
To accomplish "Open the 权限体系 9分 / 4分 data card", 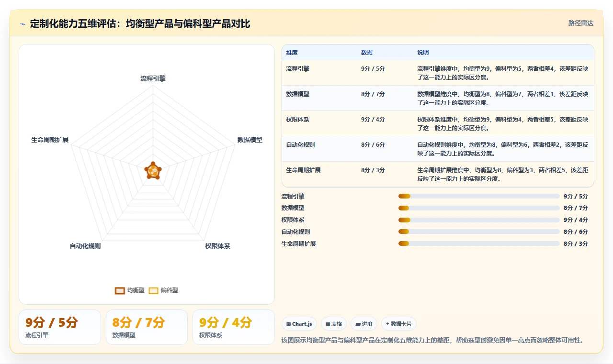I will [234, 327].
